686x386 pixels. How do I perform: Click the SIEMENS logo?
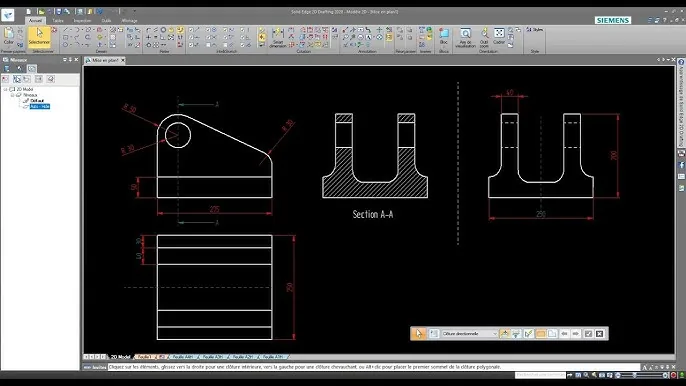click(613, 20)
